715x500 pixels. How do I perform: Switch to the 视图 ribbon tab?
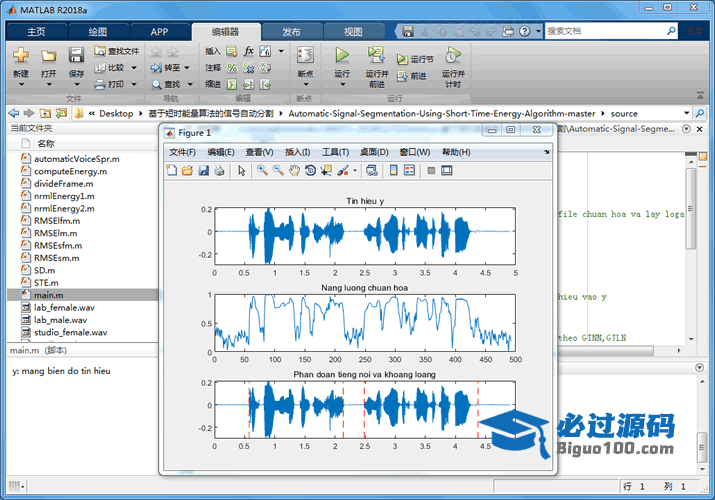coord(353,32)
